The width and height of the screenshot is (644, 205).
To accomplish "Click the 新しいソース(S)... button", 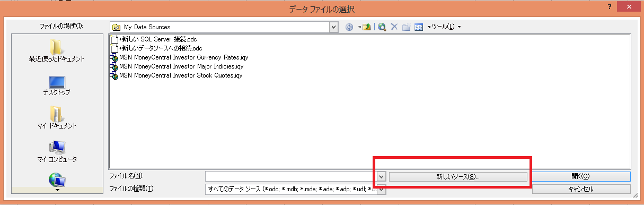I will (x=458, y=176).
